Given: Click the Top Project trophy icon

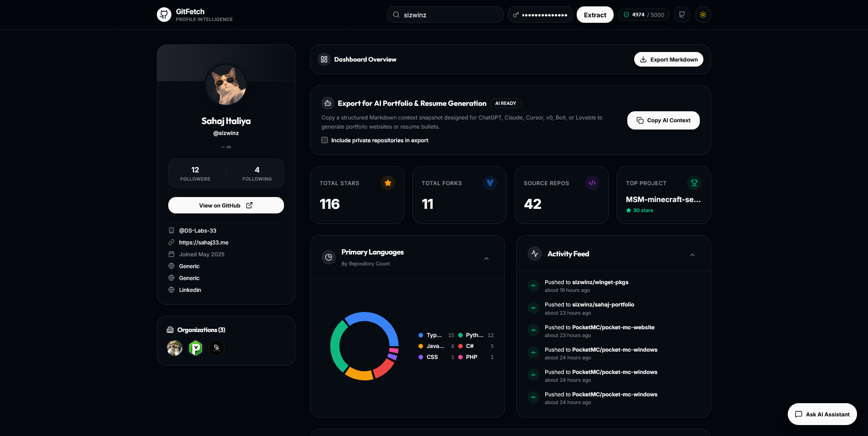Looking at the screenshot, I should pyautogui.click(x=694, y=183).
